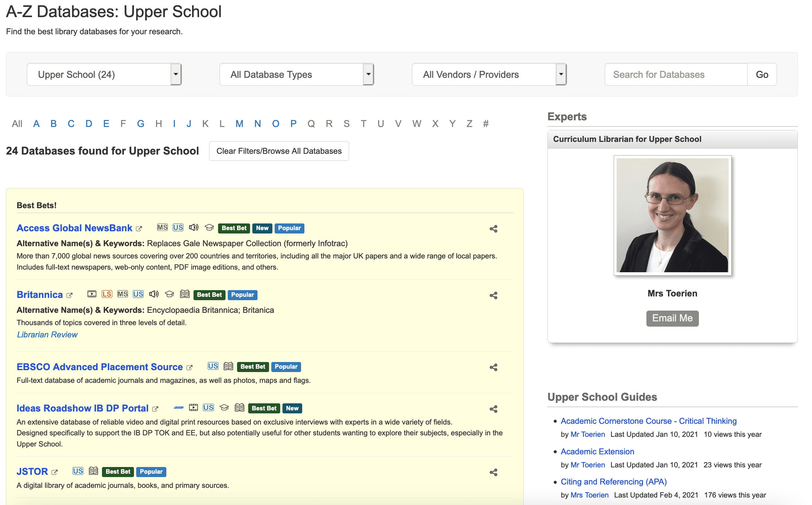Click graduation cap icon on Access Global NewsBank
The width and height of the screenshot is (812, 505).
click(210, 227)
